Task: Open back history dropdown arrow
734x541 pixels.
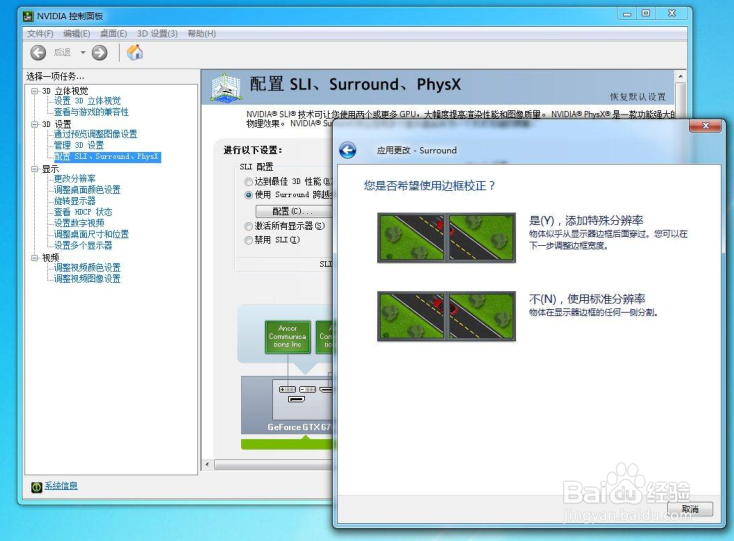Action: 83,52
